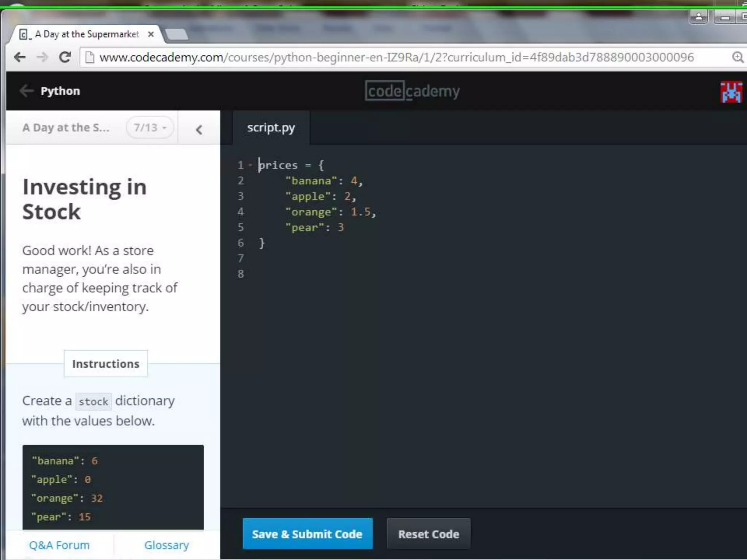Click the back arrow beside Python

click(x=26, y=91)
